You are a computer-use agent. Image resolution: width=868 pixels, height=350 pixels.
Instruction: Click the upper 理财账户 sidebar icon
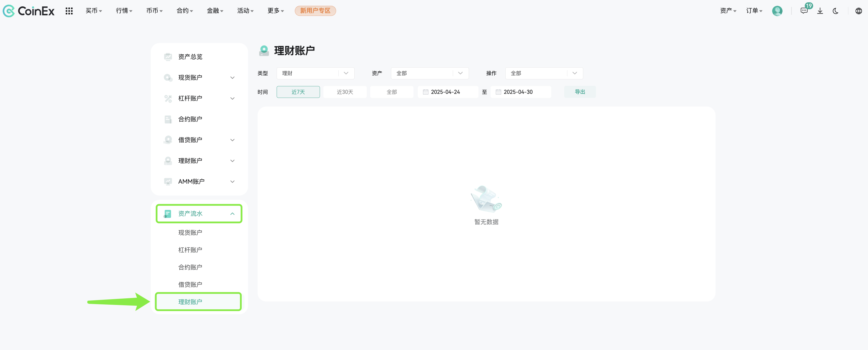click(168, 161)
